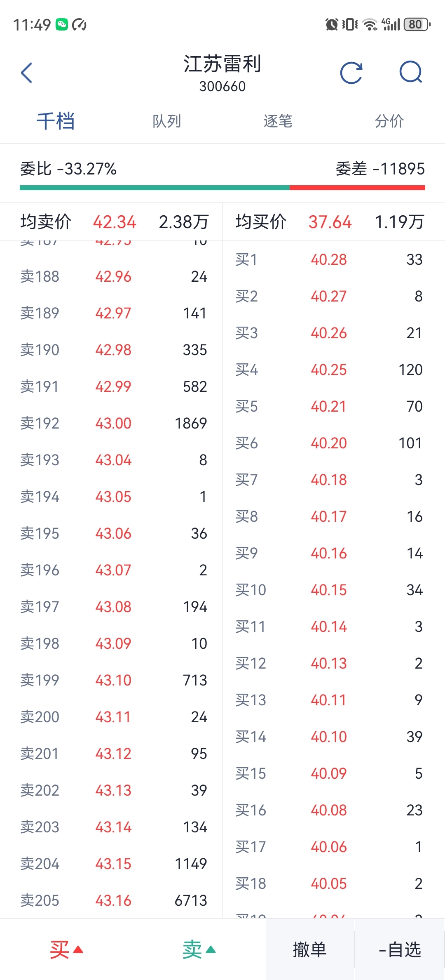
Task: Switch to the 逐笔 tab
Action: coord(278,121)
